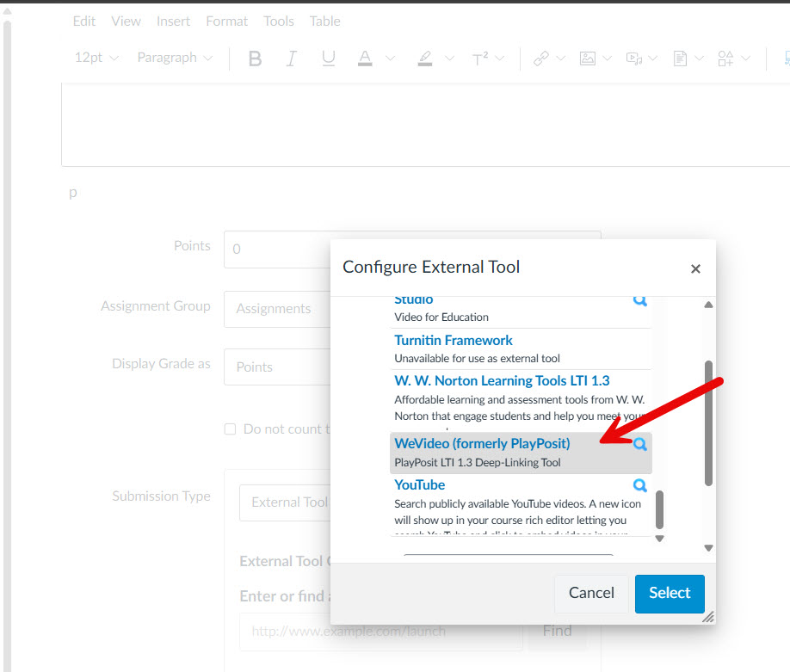
Task: Apply underline formatting
Action: click(328, 59)
